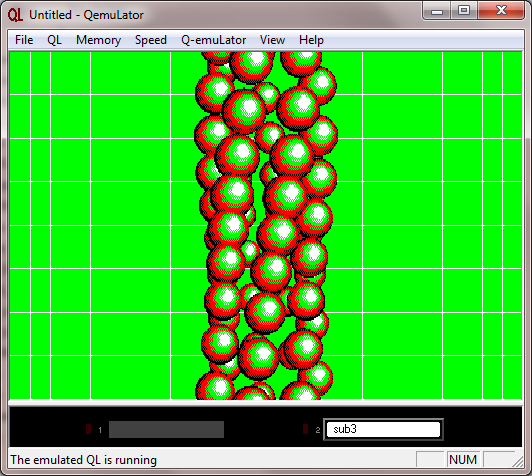Click the NUM indicator in status bar

click(x=463, y=460)
